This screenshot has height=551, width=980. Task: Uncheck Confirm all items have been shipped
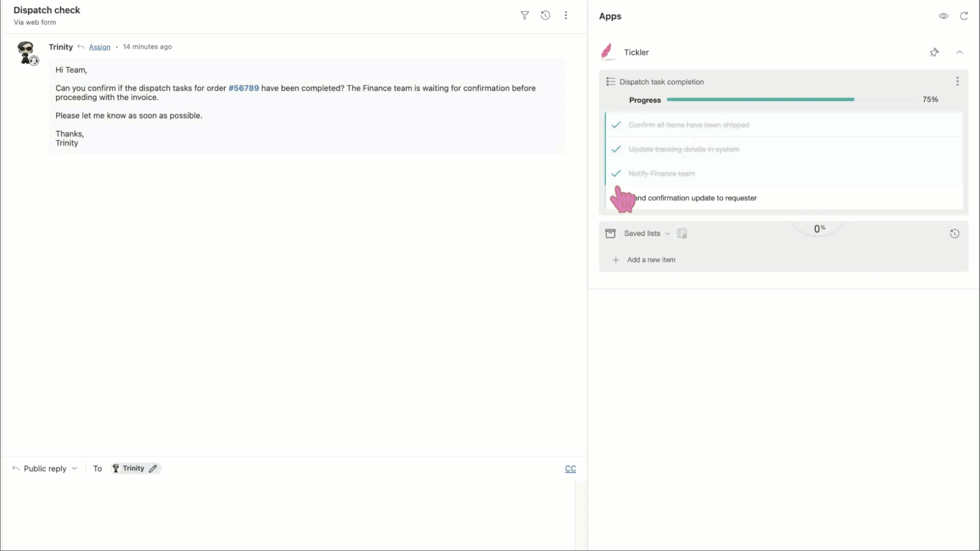pos(616,125)
